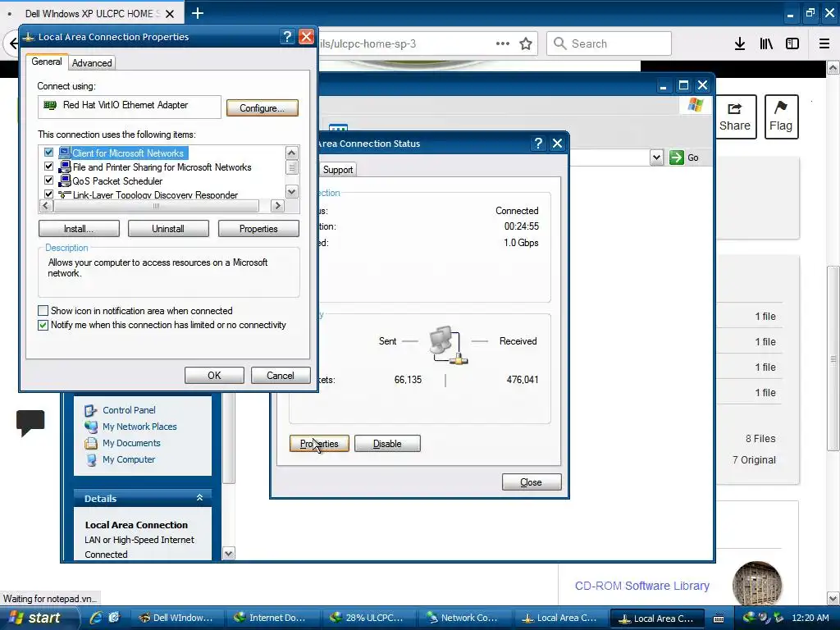Click the Configure button for the adapter
This screenshot has height=630, width=840.
tap(262, 107)
